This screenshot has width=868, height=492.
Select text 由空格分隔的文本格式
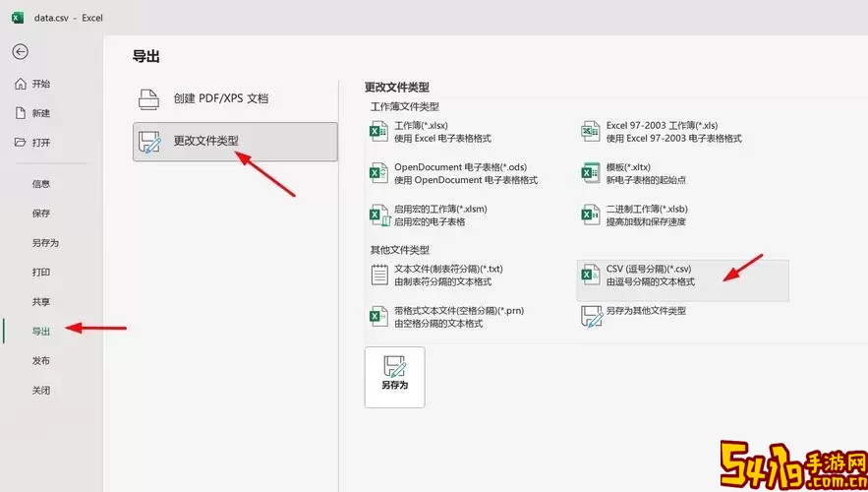point(438,323)
